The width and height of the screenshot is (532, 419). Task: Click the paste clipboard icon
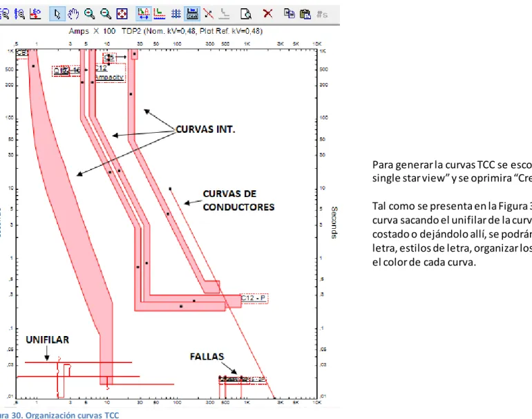[305, 14]
